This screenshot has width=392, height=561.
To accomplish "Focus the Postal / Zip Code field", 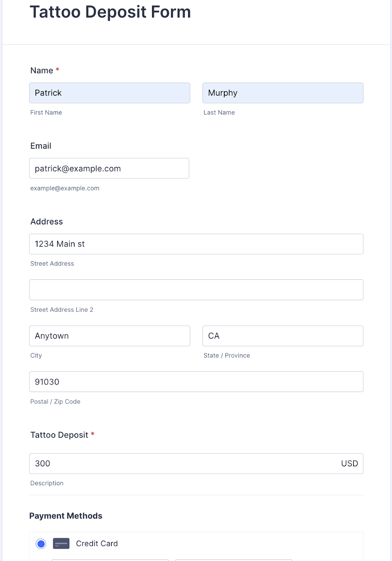I will coord(196,382).
